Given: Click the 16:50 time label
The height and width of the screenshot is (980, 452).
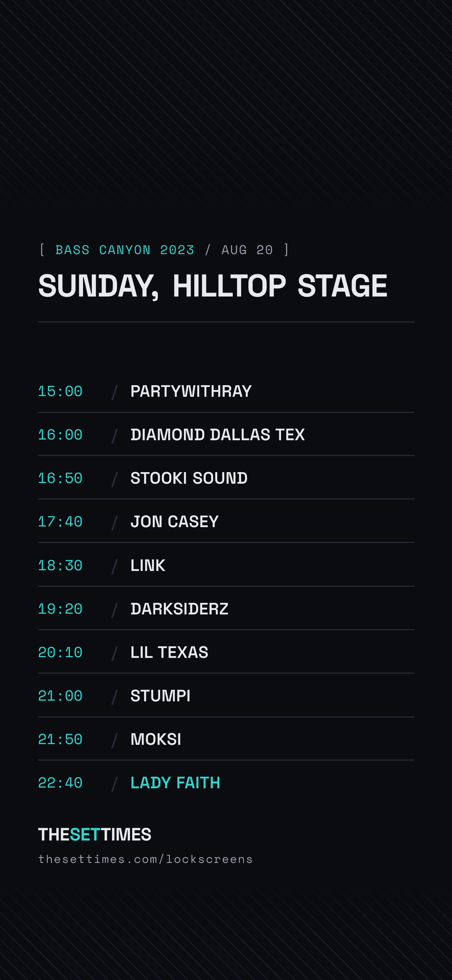Looking at the screenshot, I should click(60, 478).
